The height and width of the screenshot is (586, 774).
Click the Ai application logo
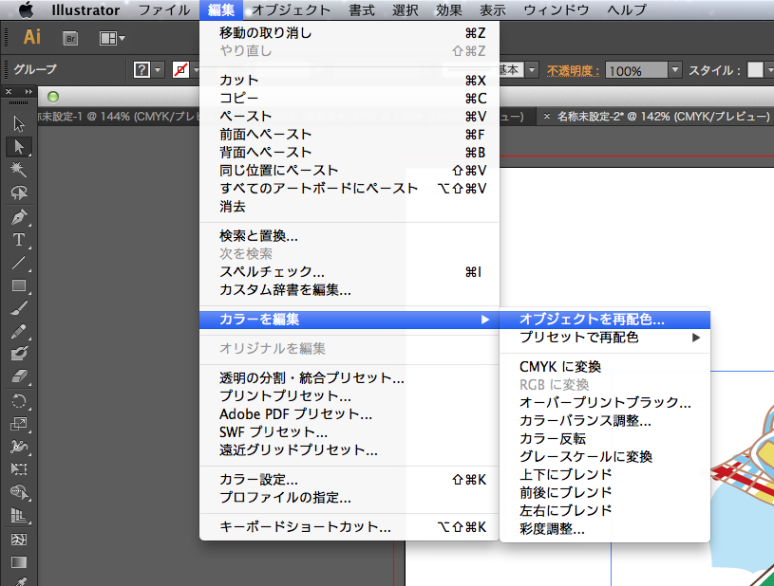[x=32, y=37]
